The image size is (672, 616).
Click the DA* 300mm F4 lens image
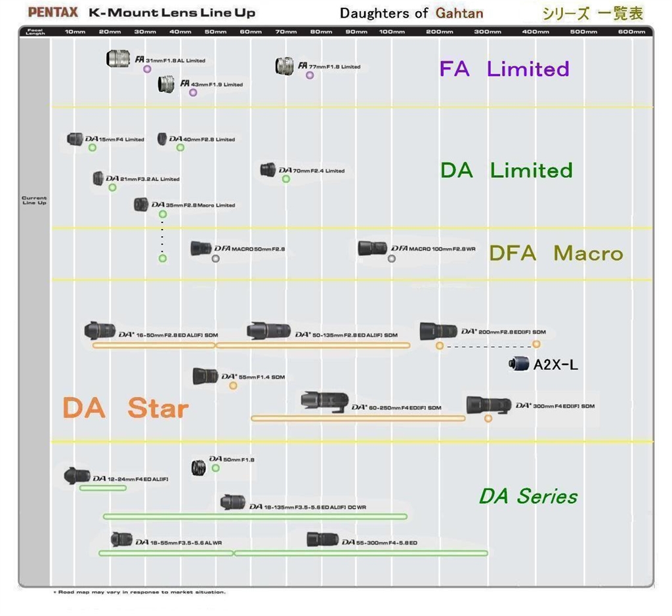[488, 405]
